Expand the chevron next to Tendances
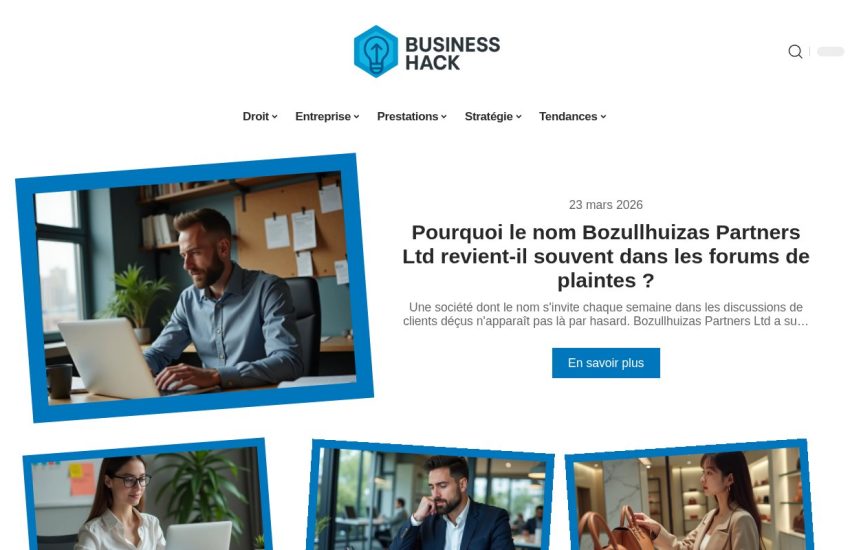Viewport: 850px width, 550px height. pos(603,117)
